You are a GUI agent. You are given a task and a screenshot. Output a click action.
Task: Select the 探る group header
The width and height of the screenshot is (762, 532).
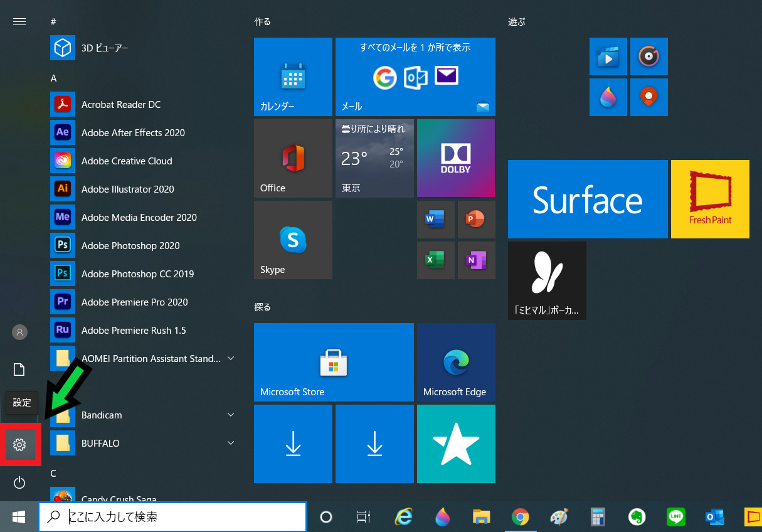(x=263, y=307)
